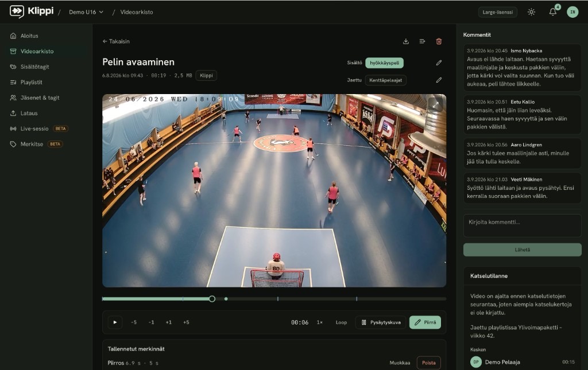Screen dimensions: 588x370
Task: Toggle Loop playback
Action: tap(341, 322)
